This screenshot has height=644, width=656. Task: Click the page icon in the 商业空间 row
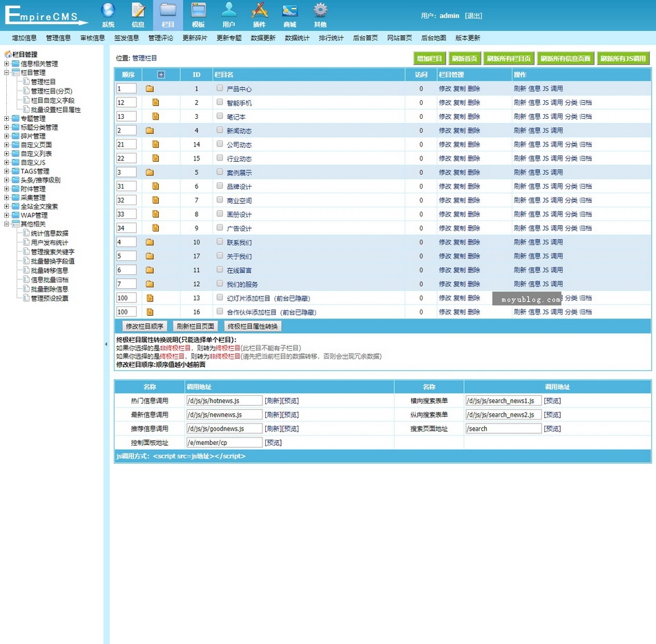coord(155,200)
